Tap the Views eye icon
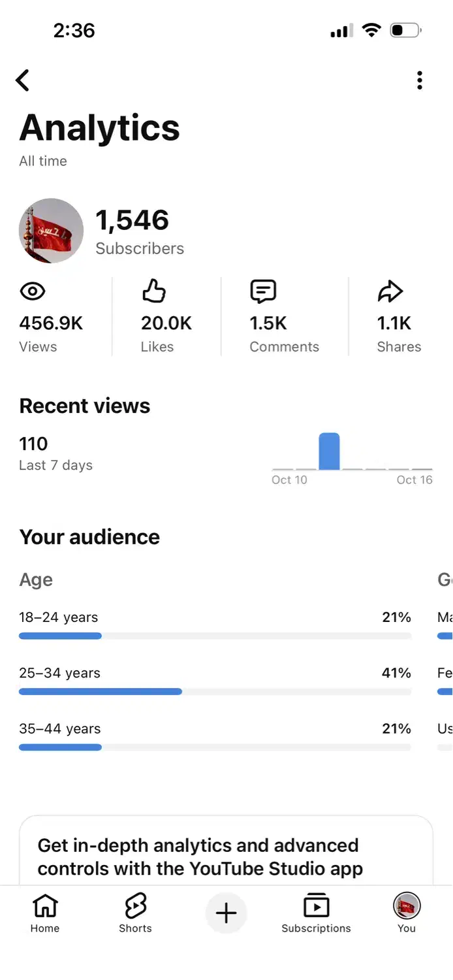Image resolution: width=453 pixels, height=980 pixels. [x=32, y=291]
